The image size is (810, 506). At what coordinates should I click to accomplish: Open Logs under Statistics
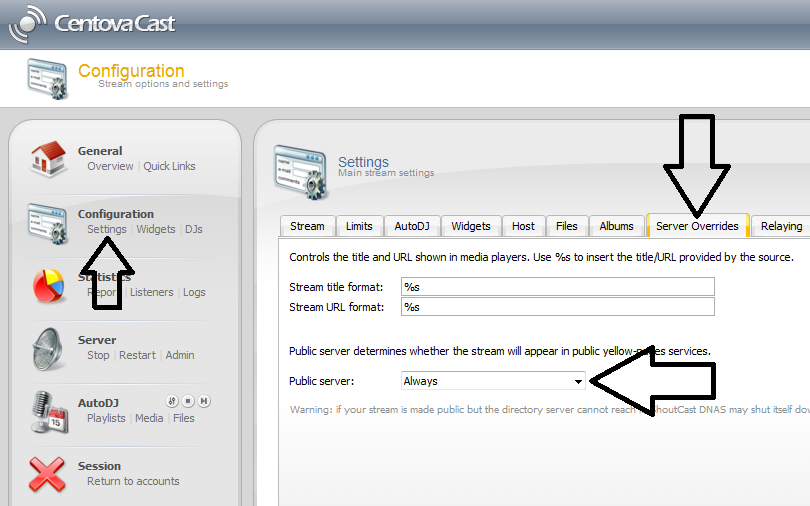(194, 292)
